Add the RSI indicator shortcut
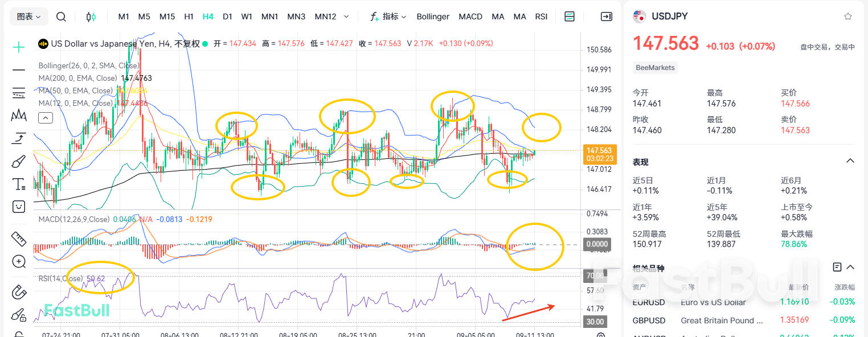The image size is (868, 337). 541,17
